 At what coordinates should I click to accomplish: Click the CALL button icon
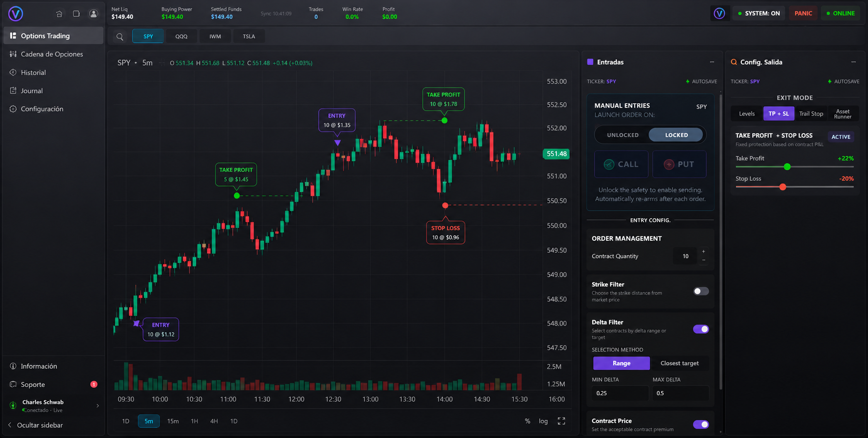[x=609, y=164]
